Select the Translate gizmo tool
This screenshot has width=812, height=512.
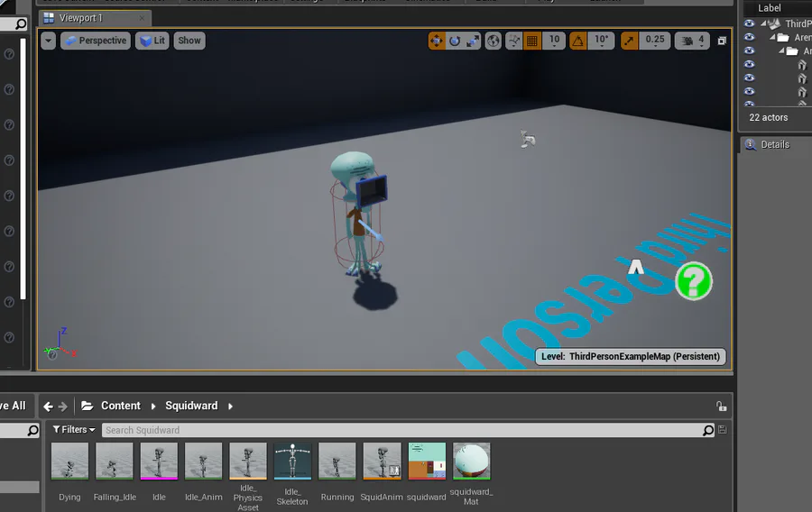437,41
